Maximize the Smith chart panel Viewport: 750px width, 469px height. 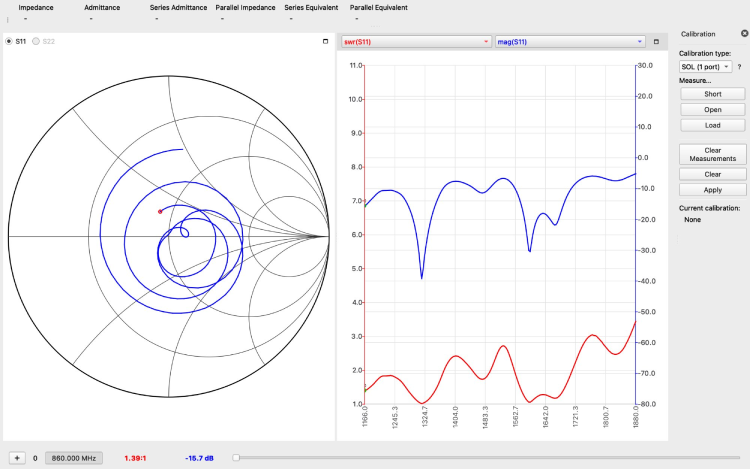(x=325, y=42)
